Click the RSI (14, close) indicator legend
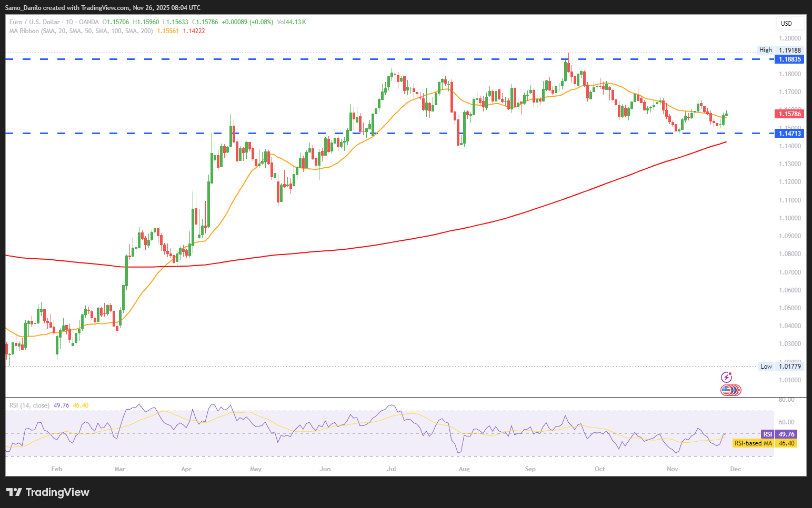 (x=29, y=405)
